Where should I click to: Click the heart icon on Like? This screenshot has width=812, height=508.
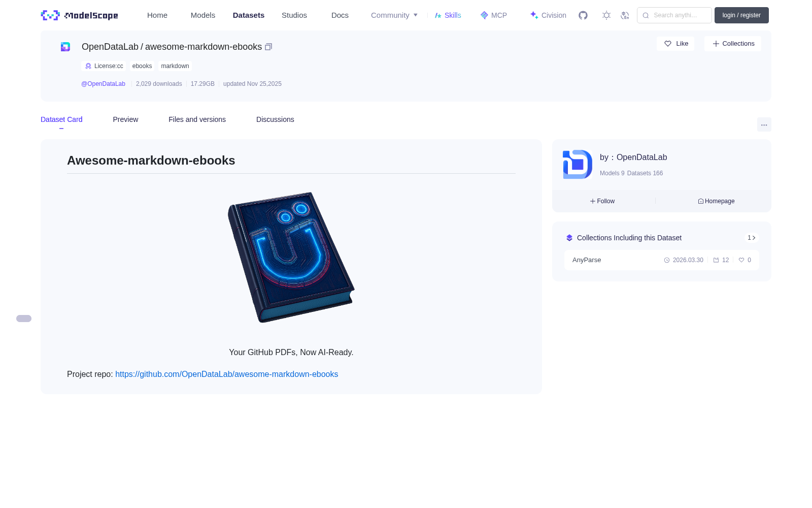pyautogui.click(x=668, y=44)
